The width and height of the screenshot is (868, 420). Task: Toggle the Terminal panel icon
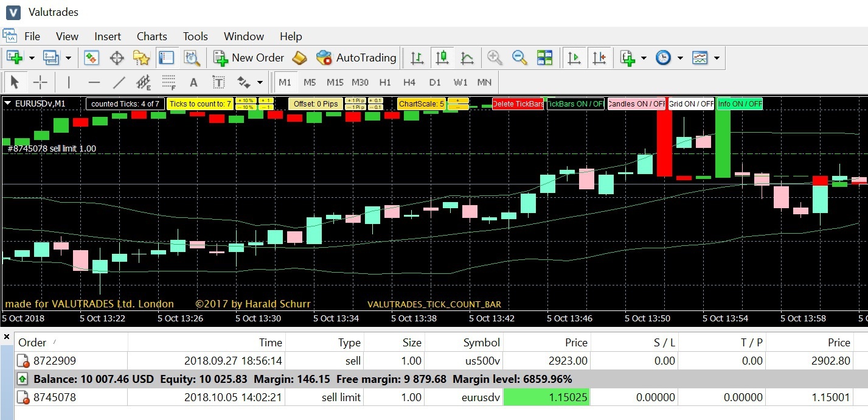click(166, 58)
